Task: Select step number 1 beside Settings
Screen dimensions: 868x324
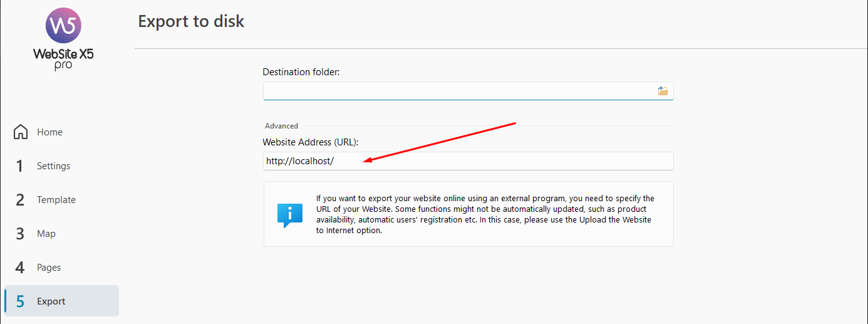Action: [x=20, y=166]
